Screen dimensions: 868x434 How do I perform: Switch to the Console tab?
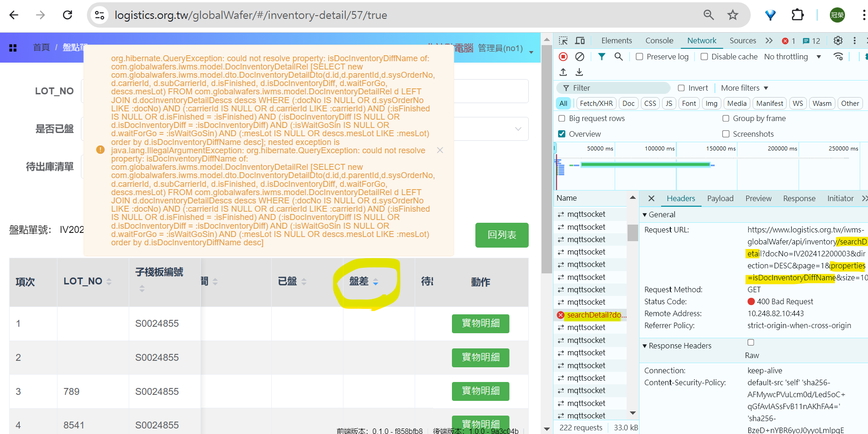click(659, 41)
